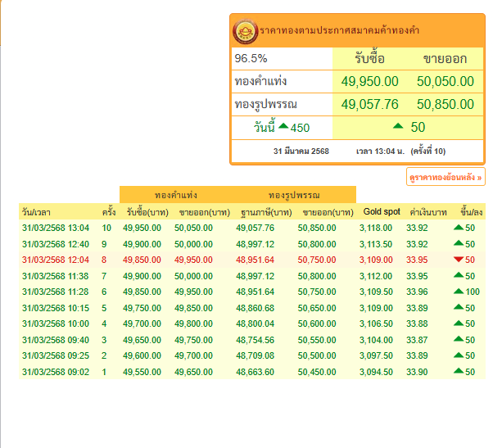Click up arrow in the 09:40 row
The image size is (502, 448).
pyautogui.click(x=459, y=339)
